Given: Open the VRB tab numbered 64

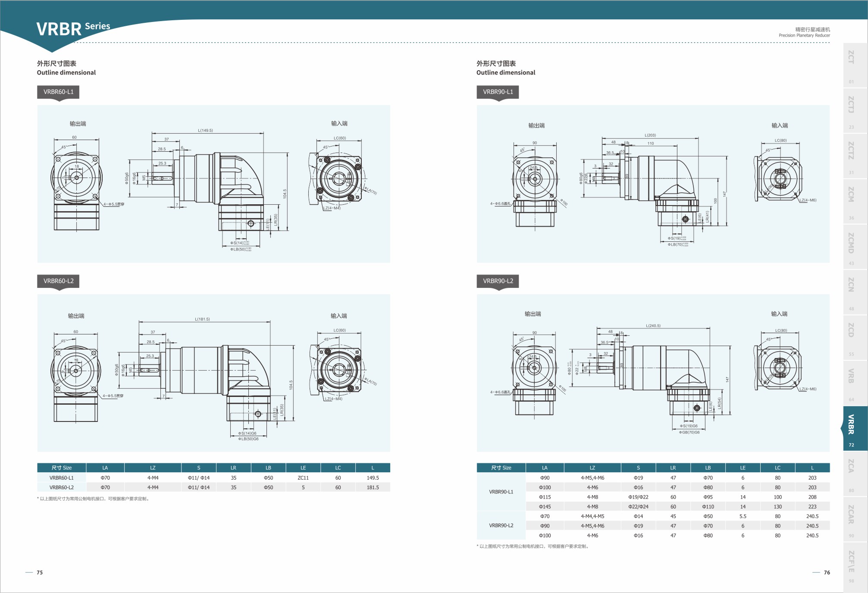Looking at the screenshot, I should coord(855,383).
